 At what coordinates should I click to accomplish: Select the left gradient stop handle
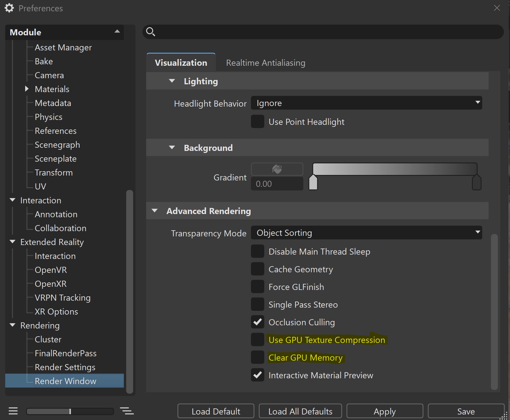click(x=313, y=182)
